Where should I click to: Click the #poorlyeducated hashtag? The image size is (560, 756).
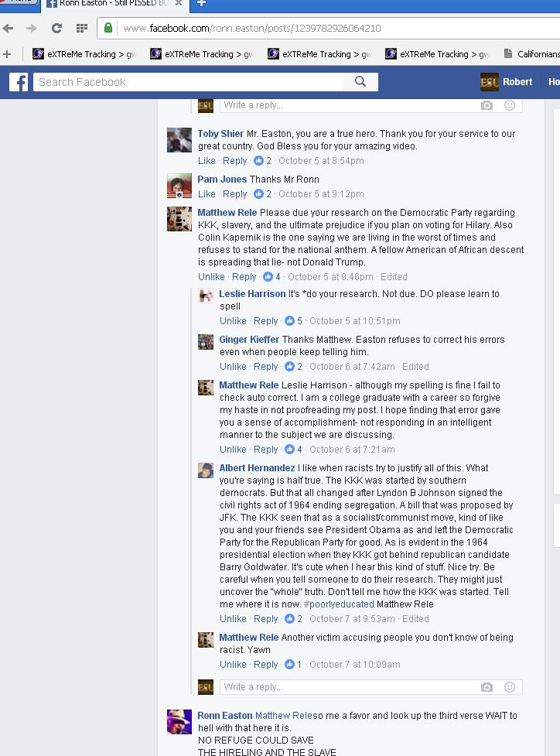[339, 604]
